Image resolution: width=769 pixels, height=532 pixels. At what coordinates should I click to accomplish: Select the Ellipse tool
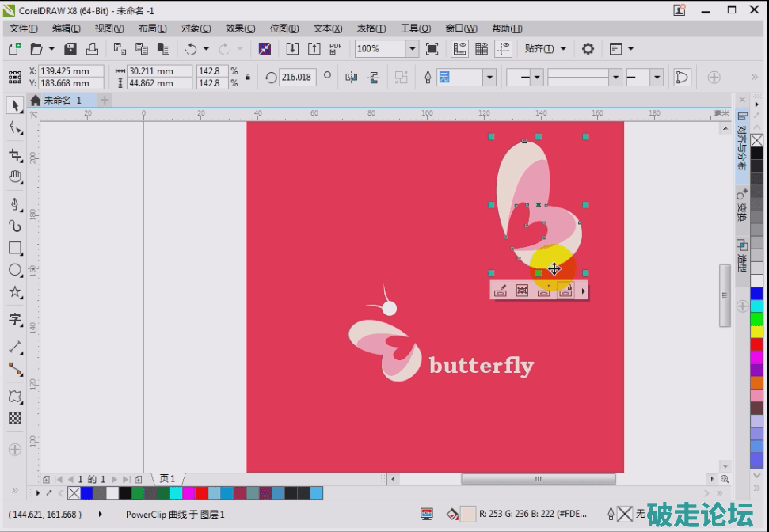(x=14, y=270)
